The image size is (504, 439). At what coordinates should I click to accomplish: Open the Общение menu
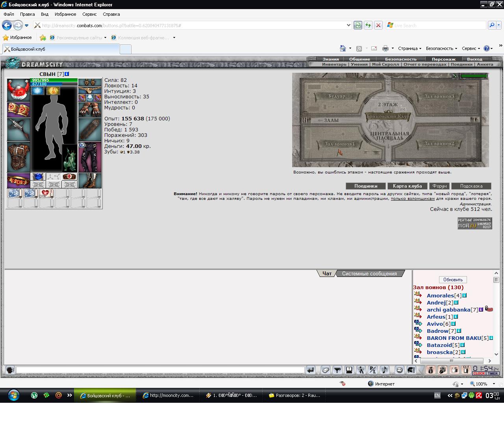(x=359, y=59)
